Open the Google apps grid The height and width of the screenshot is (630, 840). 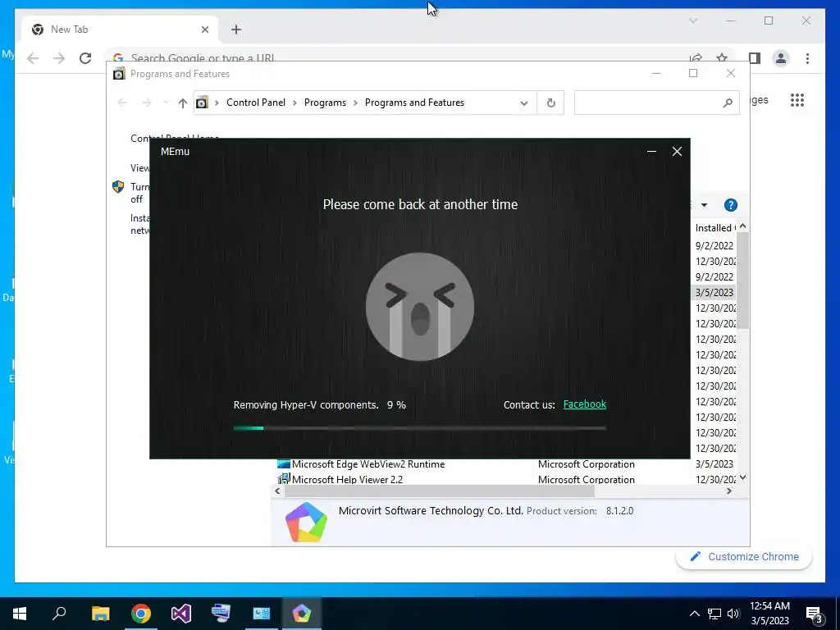point(797,100)
